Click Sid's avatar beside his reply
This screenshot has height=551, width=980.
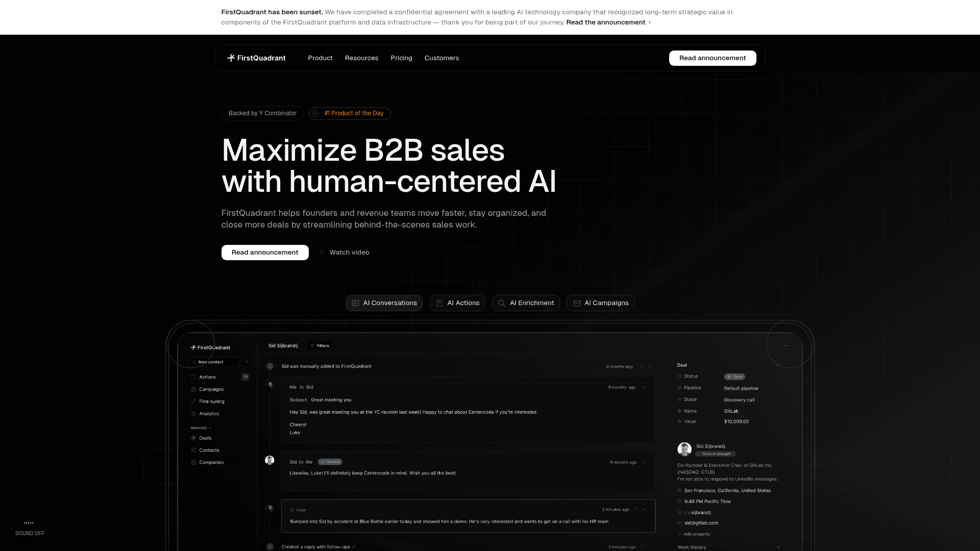tap(269, 460)
